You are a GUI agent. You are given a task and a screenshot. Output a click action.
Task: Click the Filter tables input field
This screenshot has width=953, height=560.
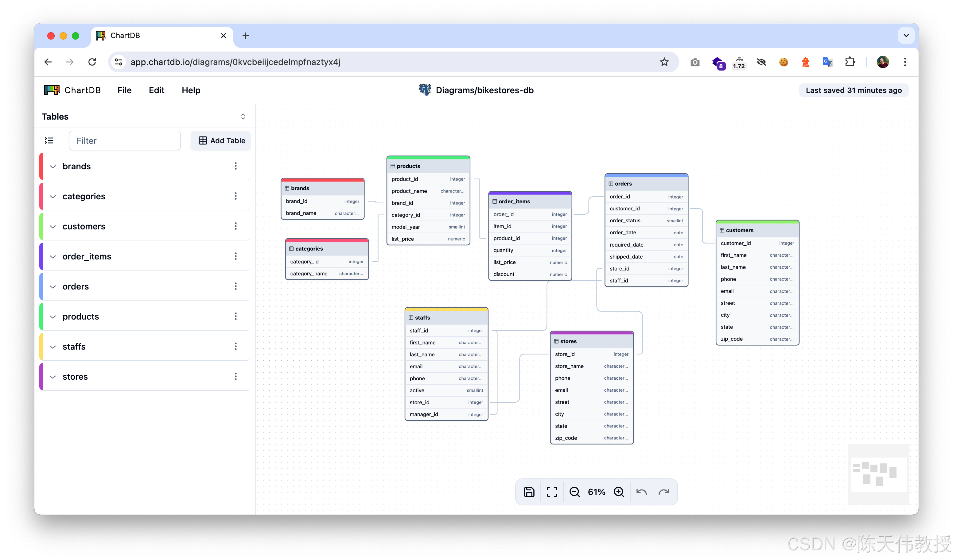point(125,140)
